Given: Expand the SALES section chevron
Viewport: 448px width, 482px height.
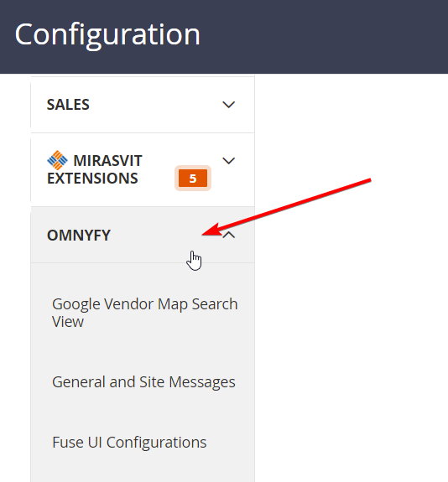Looking at the screenshot, I should 229,105.
